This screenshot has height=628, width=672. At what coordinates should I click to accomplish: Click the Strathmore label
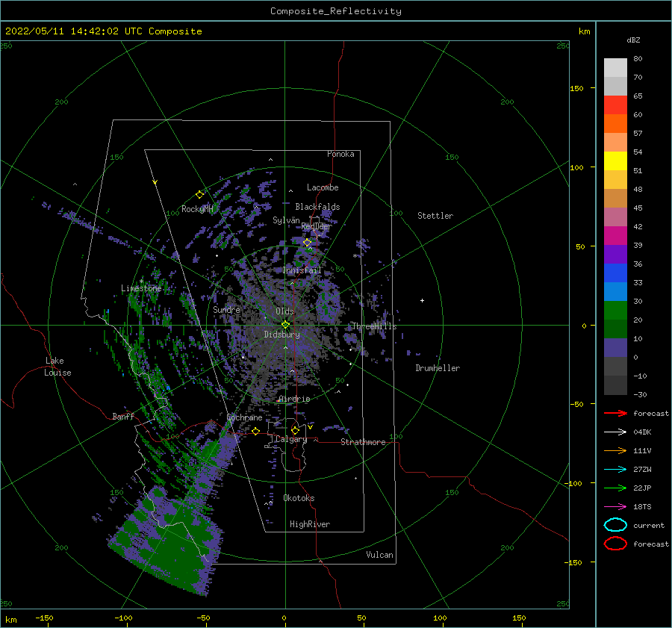point(363,442)
